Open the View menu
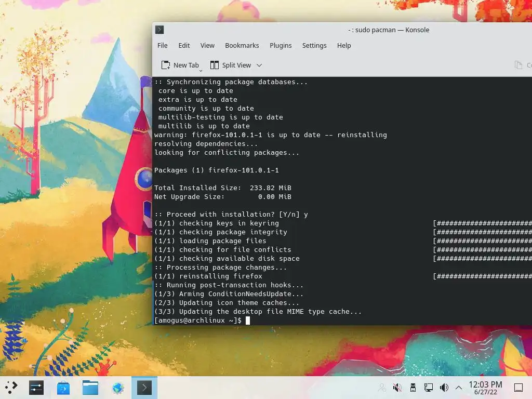 pyautogui.click(x=207, y=46)
